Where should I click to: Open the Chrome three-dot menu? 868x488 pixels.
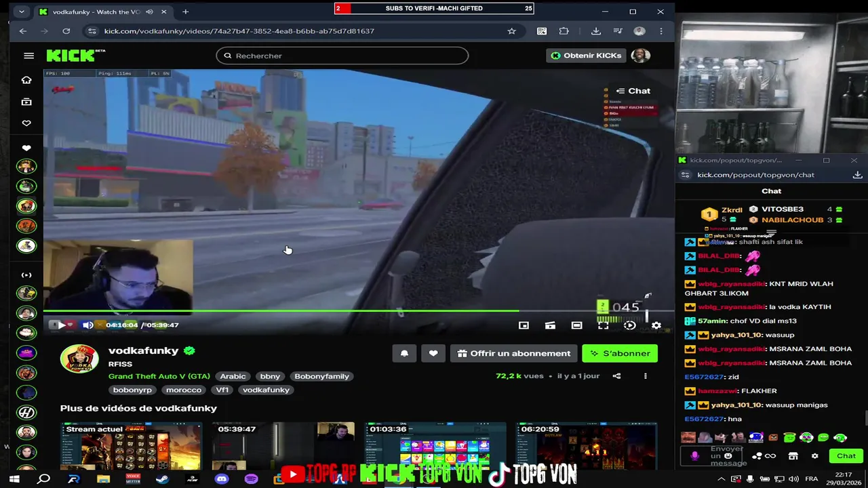[x=661, y=31]
